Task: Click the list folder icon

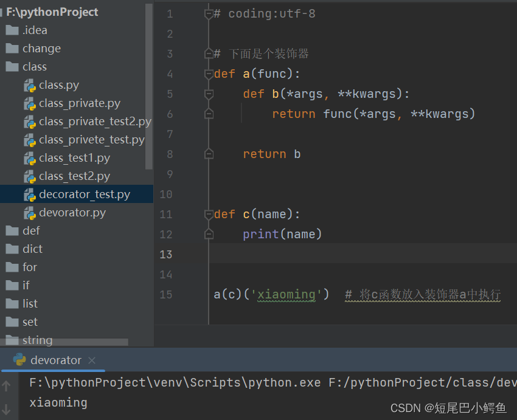Action: click(x=12, y=303)
